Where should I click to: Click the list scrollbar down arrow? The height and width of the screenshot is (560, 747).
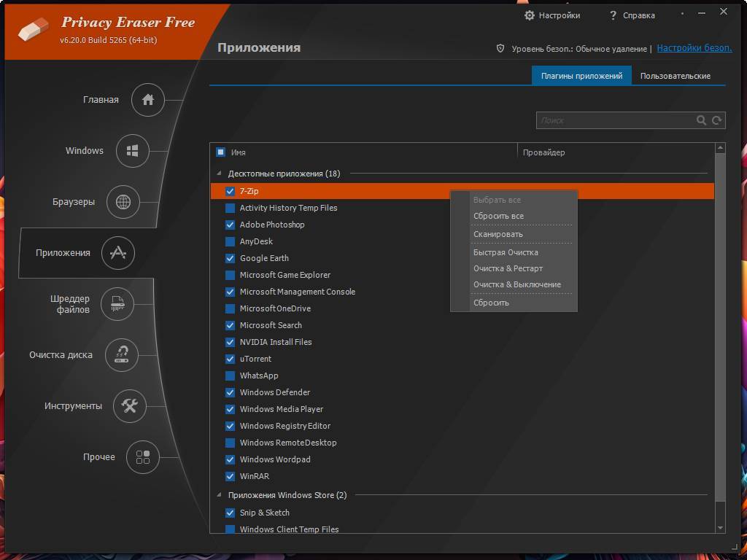(x=720, y=528)
